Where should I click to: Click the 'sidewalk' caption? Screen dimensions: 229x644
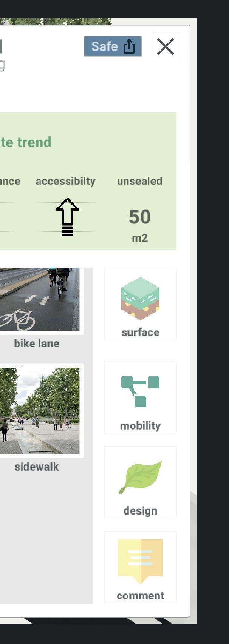point(37,467)
